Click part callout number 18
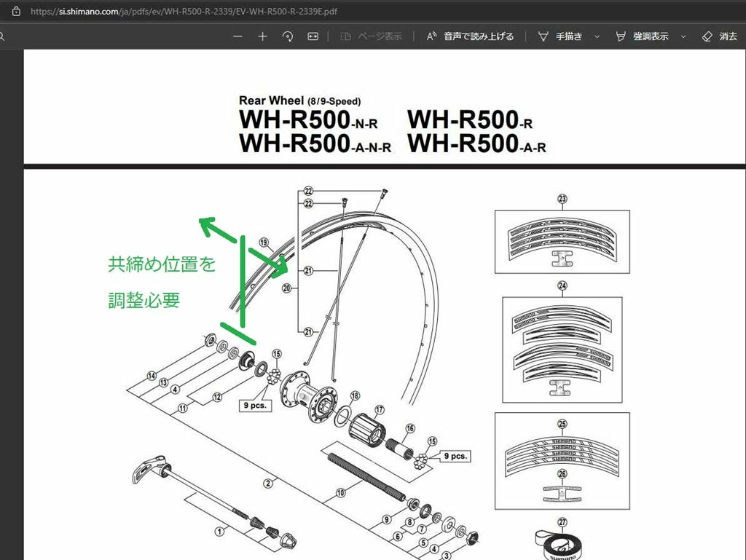 [x=355, y=395]
